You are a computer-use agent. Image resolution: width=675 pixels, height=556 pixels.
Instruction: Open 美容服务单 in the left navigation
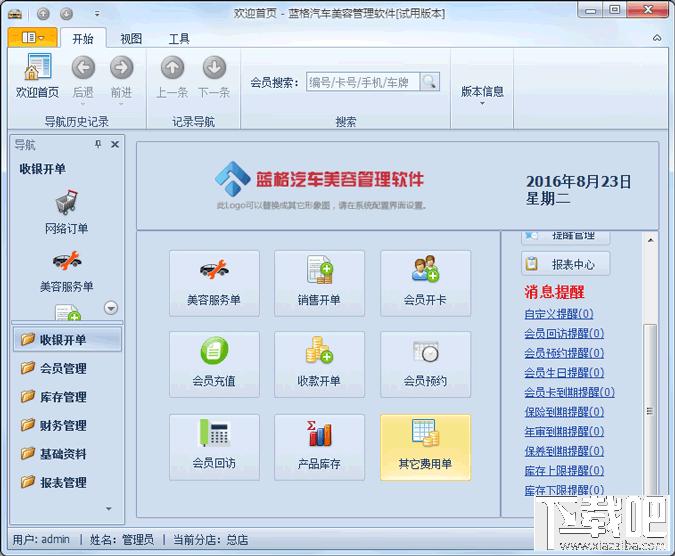[x=66, y=271]
